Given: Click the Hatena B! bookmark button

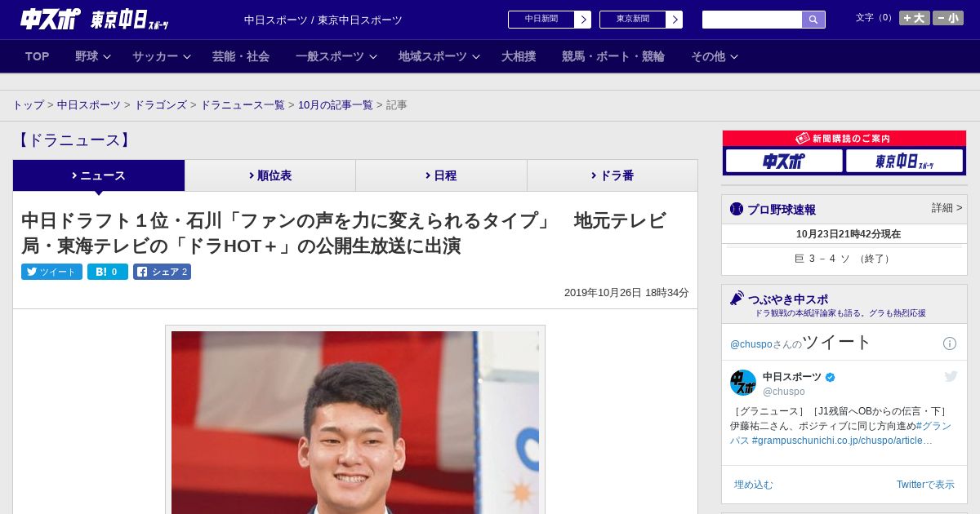Looking at the screenshot, I should click(108, 272).
